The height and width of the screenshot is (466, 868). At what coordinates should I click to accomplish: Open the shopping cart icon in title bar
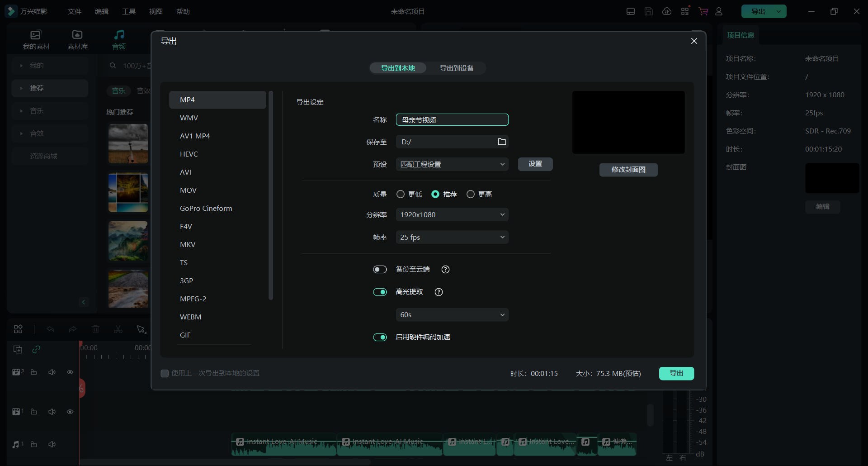pyautogui.click(x=703, y=11)
